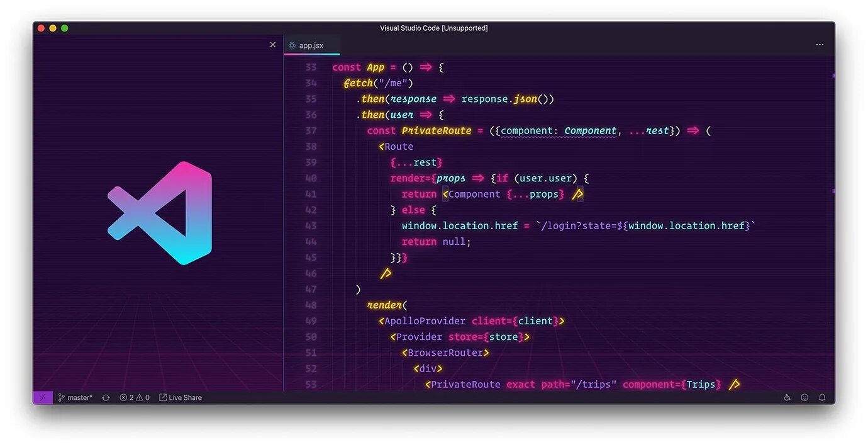Click line number 37 in the gutter

tap(311, 131)
